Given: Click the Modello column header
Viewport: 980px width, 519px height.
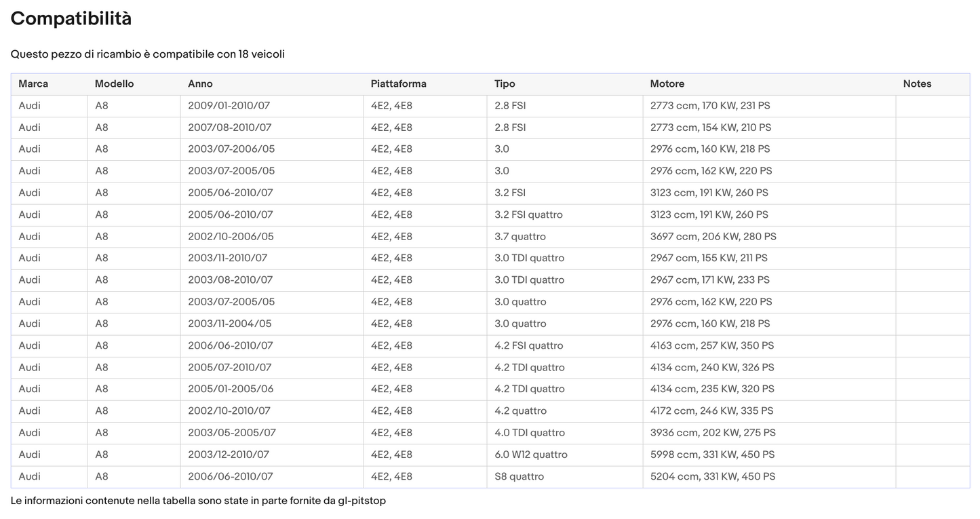Looking at the screenshot, I should click(114, 84).
